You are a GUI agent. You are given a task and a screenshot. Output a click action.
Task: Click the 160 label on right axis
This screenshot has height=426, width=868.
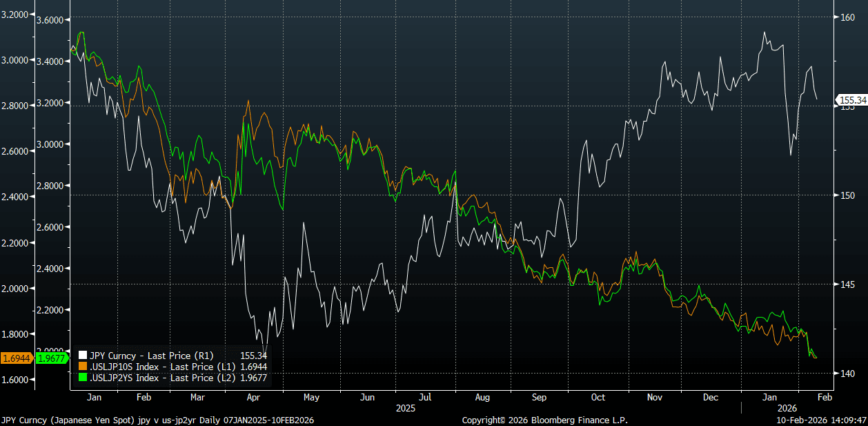click(x=847, y=18)
